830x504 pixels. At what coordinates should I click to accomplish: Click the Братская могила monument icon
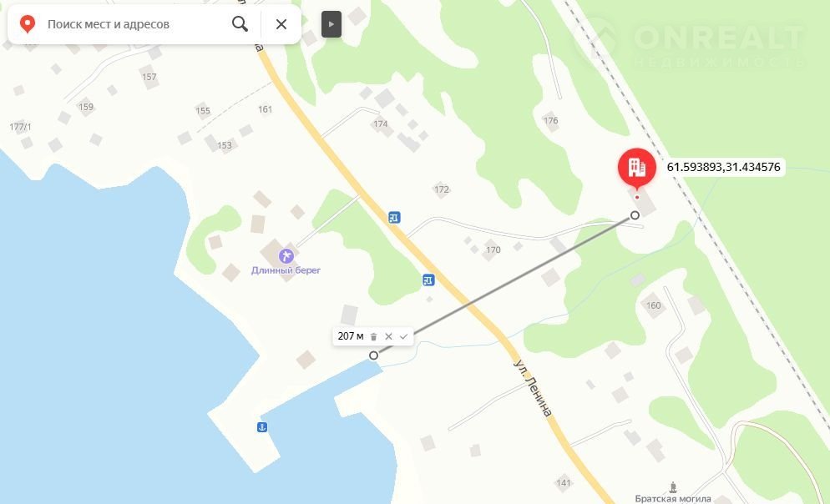pos(673,487)
